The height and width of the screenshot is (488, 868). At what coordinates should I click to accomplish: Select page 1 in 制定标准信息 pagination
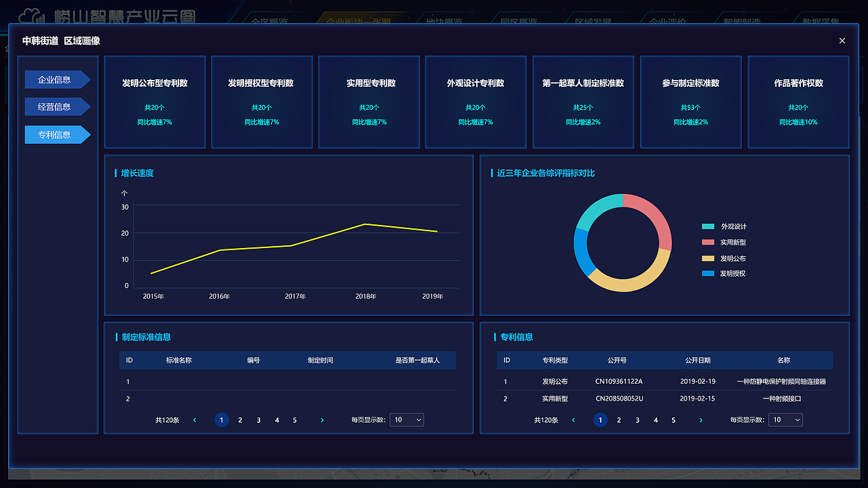(221, 420)
